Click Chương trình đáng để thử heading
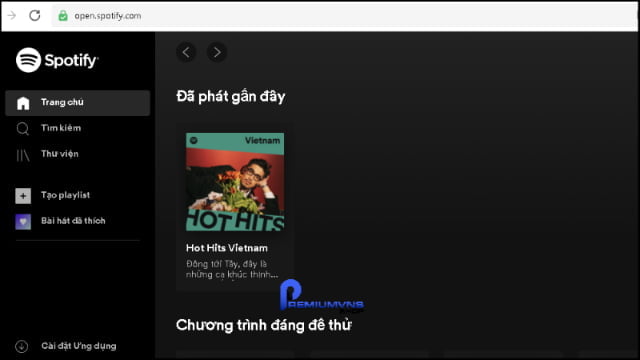640x360 pixels. [264, 325]
